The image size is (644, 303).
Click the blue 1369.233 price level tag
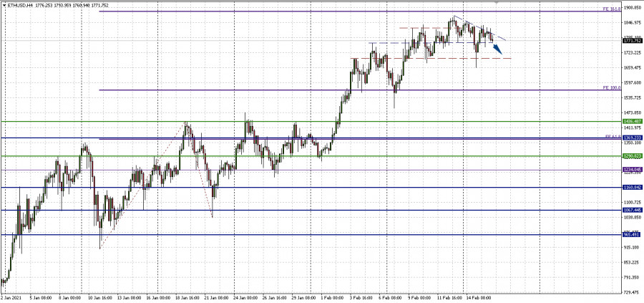(x=630, y=138)
